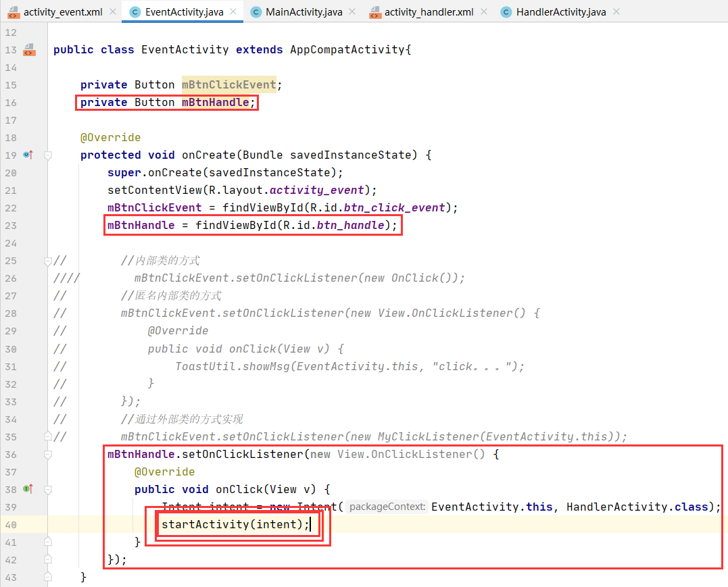Toggle the comment block end fold on line 35
Image resolution: width=728 pixels, height=587 pixels.
point(47,436)
